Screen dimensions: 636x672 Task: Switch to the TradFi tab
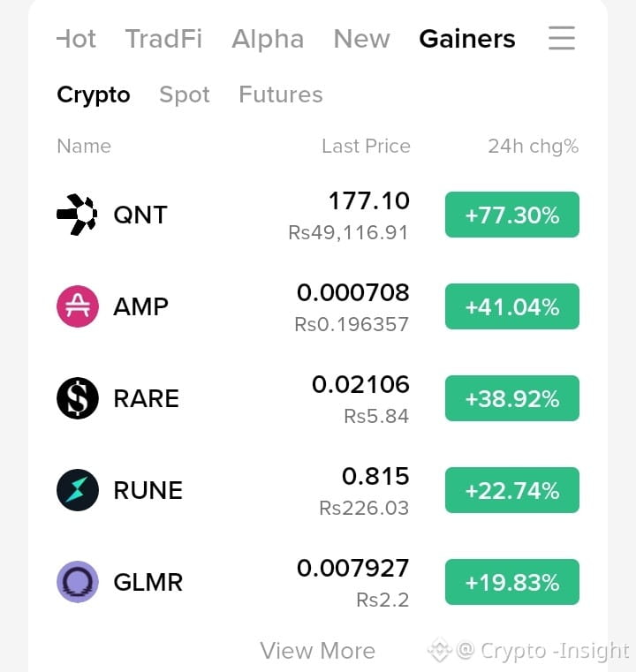point(163,39)
